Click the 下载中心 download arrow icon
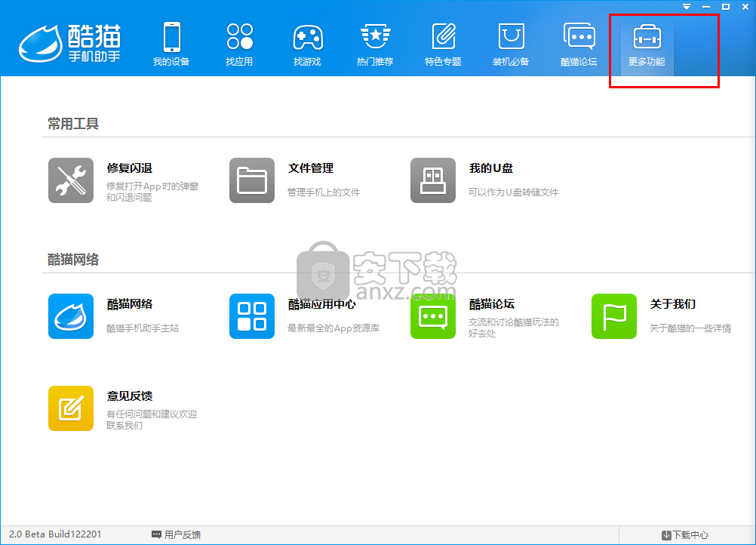Viewport: 756px width, 545px height. point(666,535)
